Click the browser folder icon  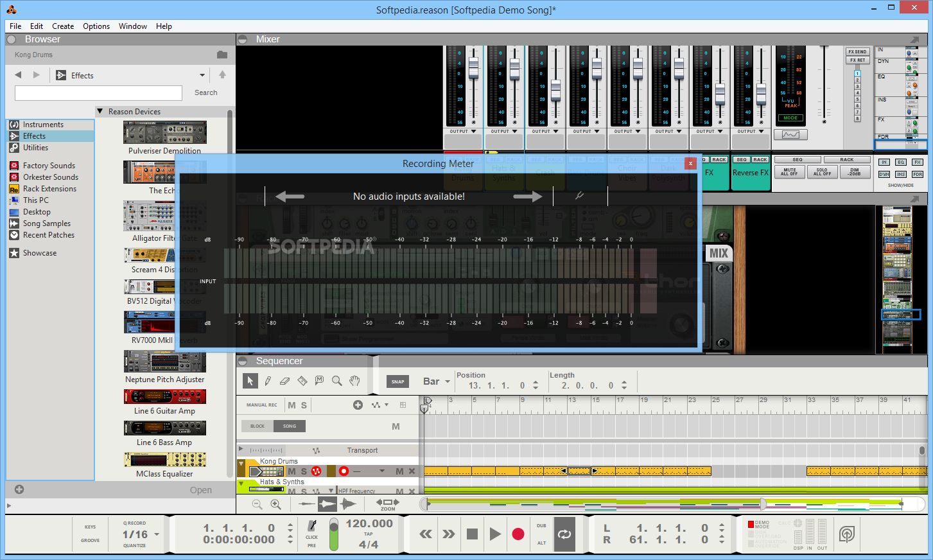click(x=222, y=55)
